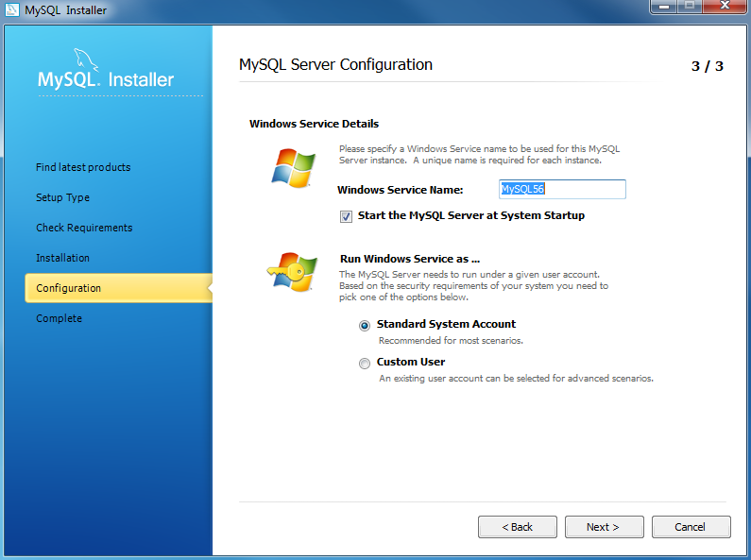This screenshot has width=751, height=560.
Task: Open the Setup Type step
Action: pos(62,197)
